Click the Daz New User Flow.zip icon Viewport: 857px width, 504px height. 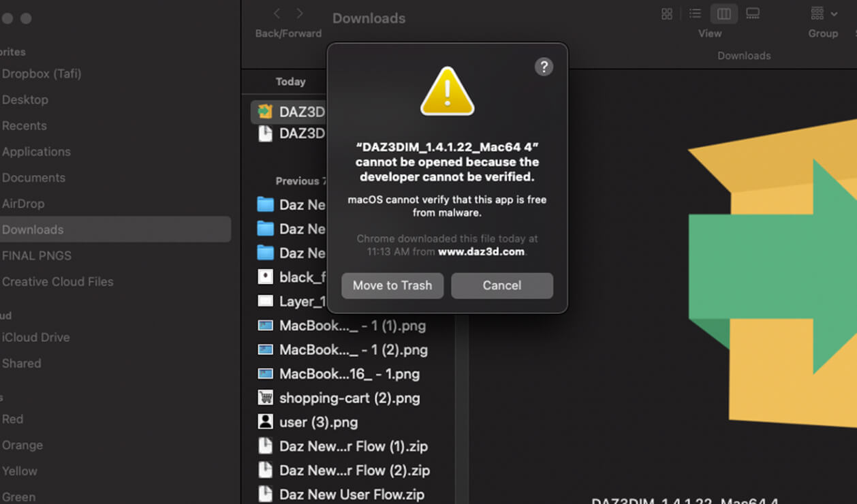point(266,494)
